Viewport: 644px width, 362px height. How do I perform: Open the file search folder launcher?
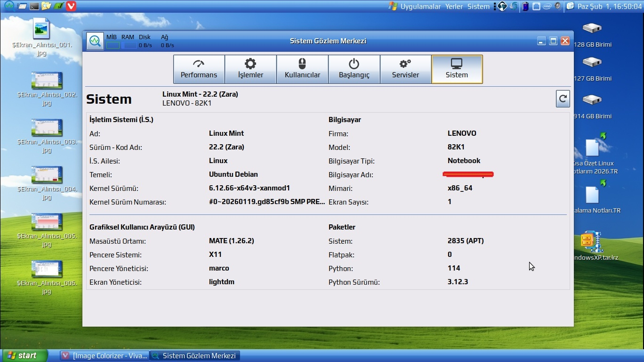[46, 6]
